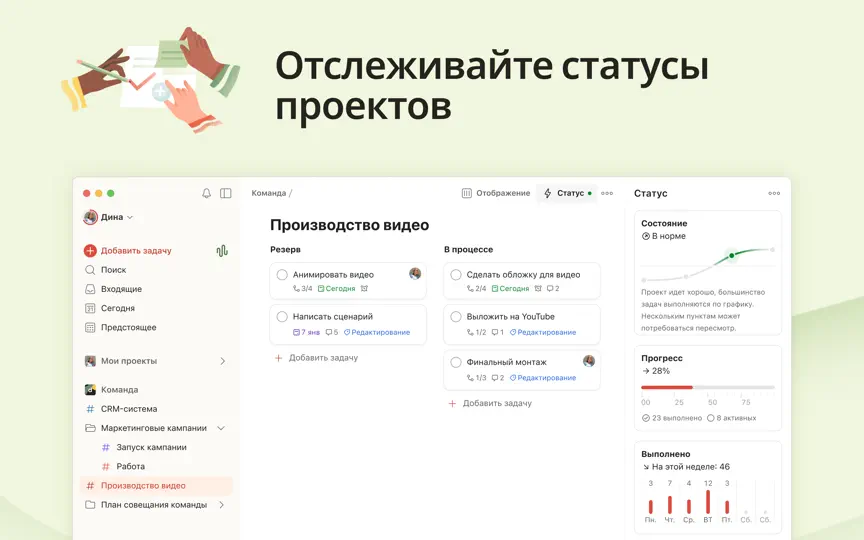
Task: Click the Редактирование label on Финальный монтаж
Action: [x=543, y=378]
